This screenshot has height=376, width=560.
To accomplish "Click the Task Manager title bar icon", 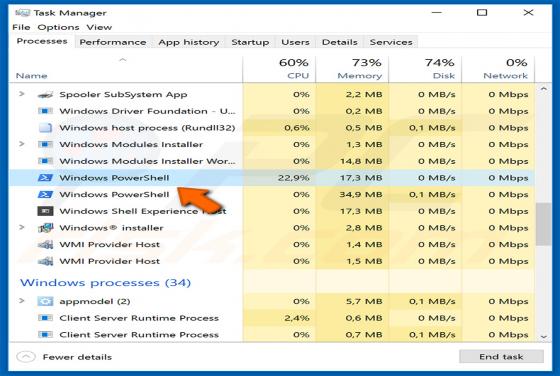I will tap(22, 13).
